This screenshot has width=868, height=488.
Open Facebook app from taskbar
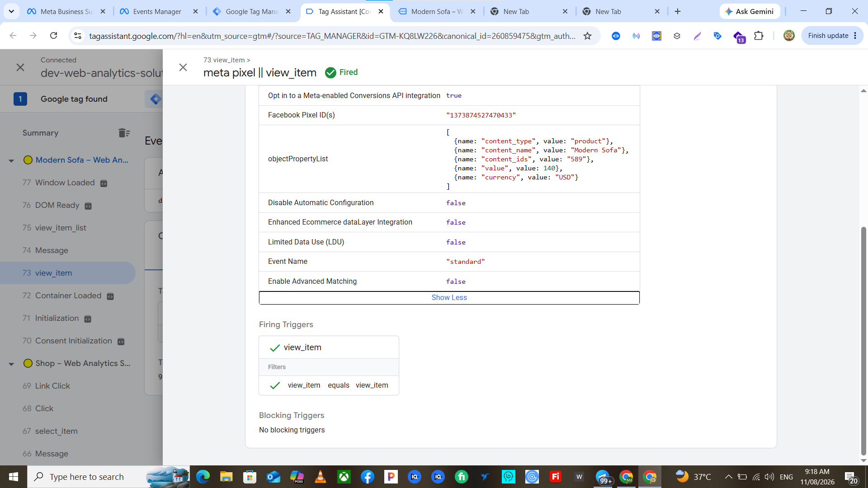(x=368, y=477)
